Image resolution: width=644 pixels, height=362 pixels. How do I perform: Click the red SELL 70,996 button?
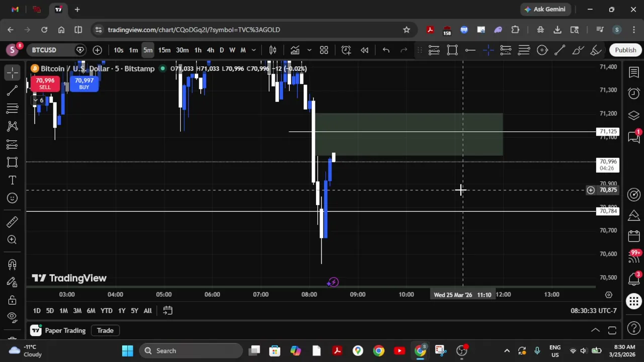[x=45, y=83]
